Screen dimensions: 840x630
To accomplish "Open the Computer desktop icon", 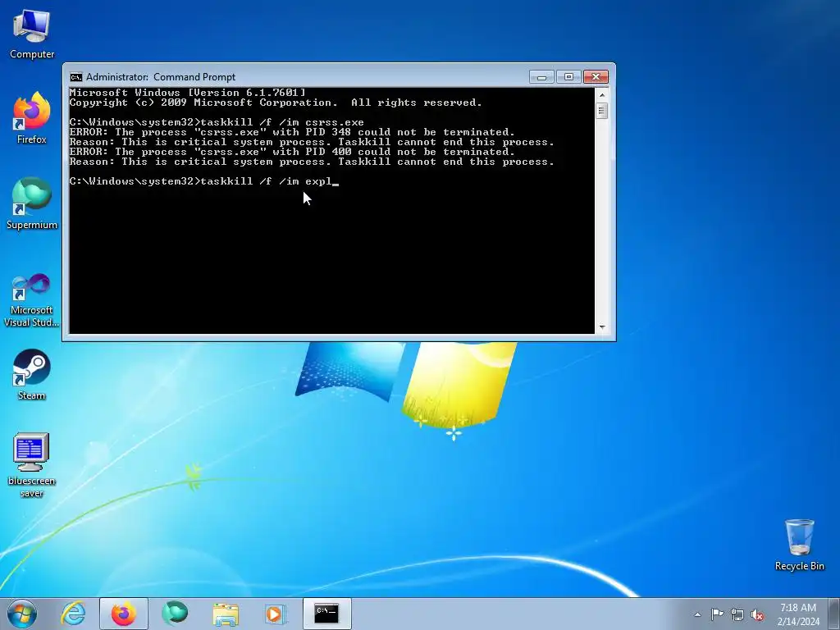I will coord(32,34).
